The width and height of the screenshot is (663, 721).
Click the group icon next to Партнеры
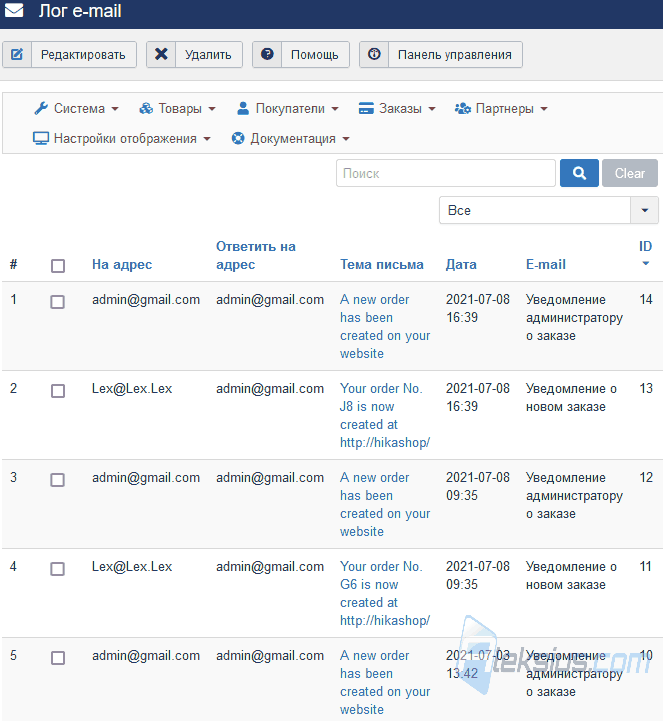click(x=463, y=109)
